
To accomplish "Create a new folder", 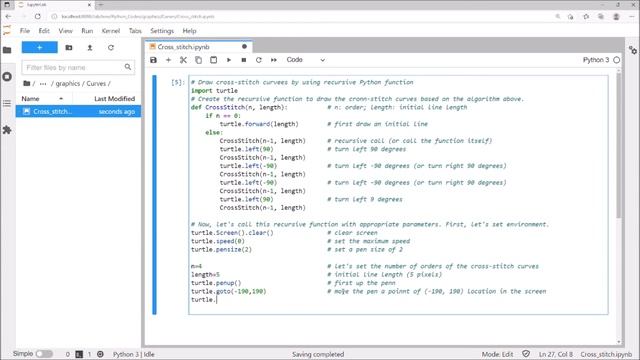I will (x=69, y=48).
